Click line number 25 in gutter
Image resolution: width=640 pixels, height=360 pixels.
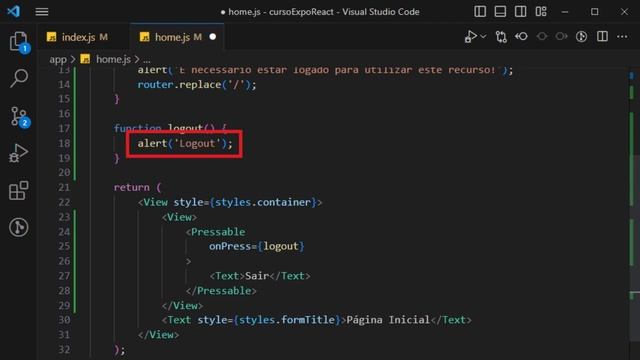[x=64, y=246]
